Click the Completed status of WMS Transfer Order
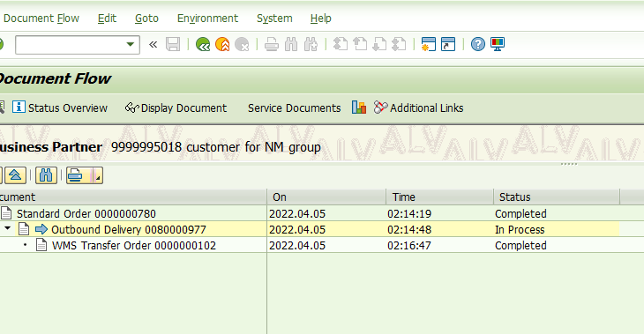This screenshot has height=334, width=644. click(520, 245)
